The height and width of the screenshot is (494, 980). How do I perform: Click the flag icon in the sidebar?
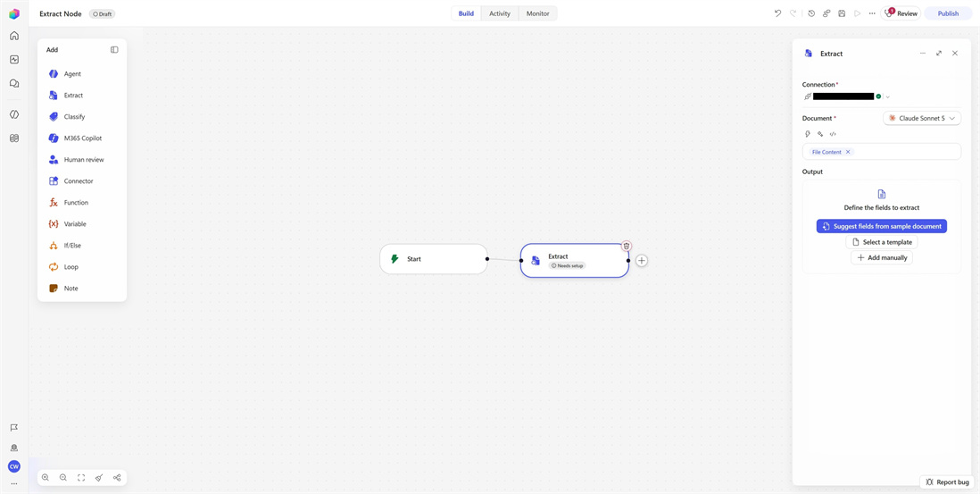tap(13, 428)
